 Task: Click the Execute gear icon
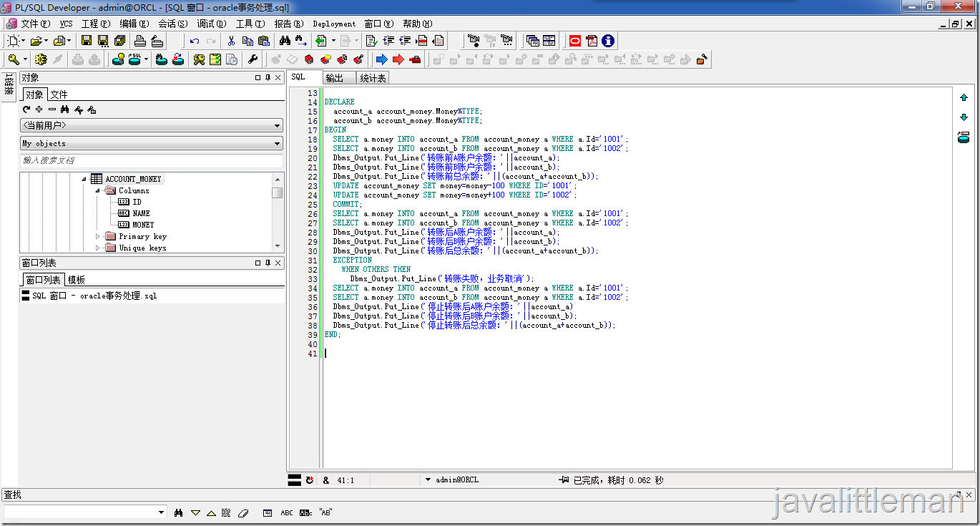point(41,59)
